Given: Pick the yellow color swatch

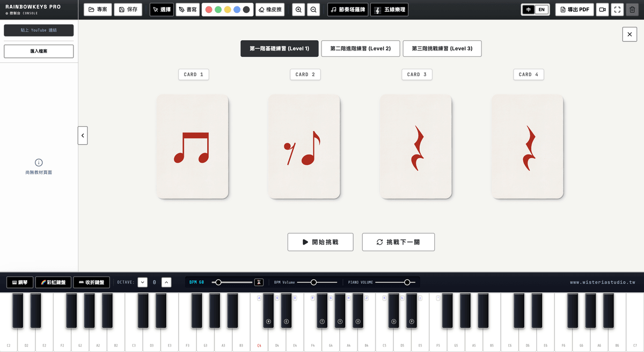Looking at the screenshot, I should 228,10.
